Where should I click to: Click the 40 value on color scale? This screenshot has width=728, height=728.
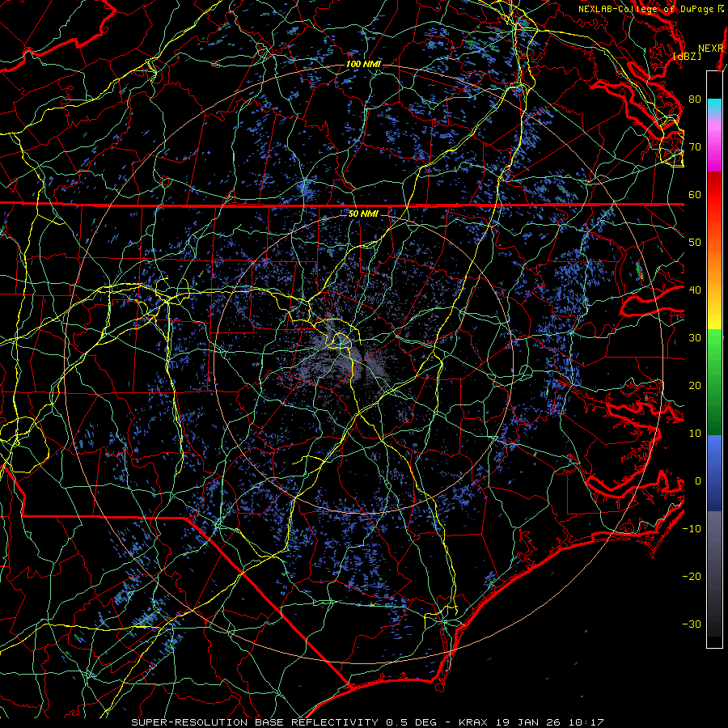(695, 290)
